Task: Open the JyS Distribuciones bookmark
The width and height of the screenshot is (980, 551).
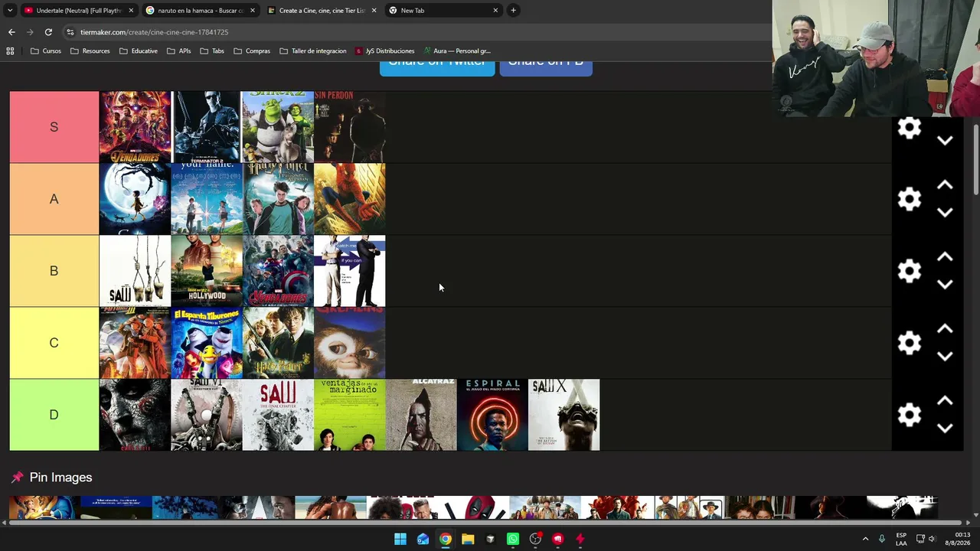Action: click(384, 51)
